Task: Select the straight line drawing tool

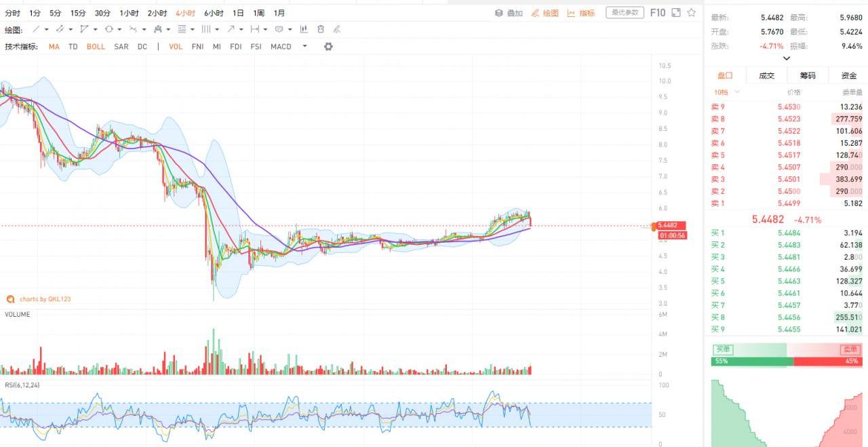Action: 36,29
